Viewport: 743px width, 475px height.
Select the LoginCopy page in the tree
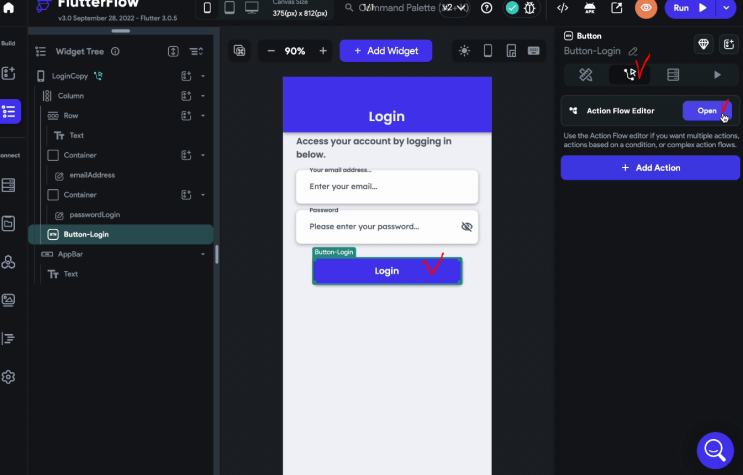coord(70,76)
